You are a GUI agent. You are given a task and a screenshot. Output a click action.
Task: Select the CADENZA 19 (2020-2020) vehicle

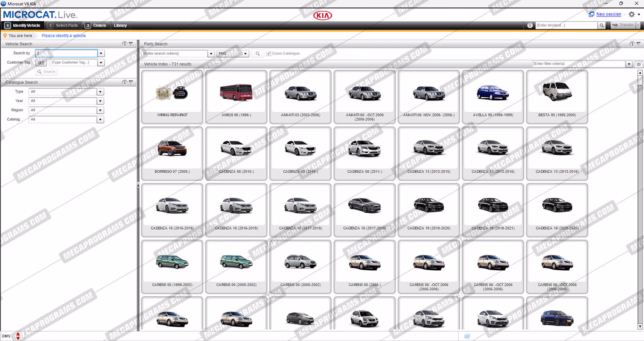pyautogui.click(x=557, y=210)
